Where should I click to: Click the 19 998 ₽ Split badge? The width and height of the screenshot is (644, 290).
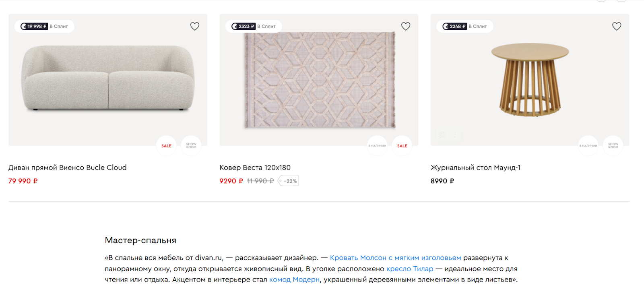pyautogui.click(x=44, y=27)
